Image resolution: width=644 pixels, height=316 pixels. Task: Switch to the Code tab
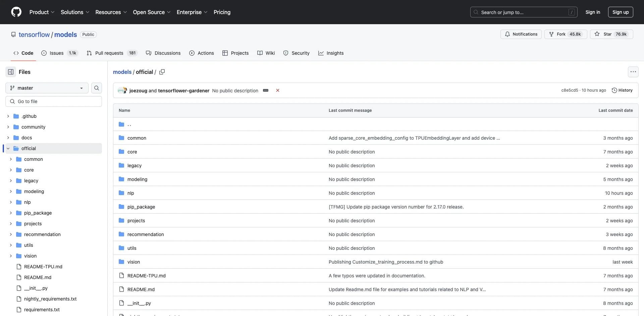(x=23, y=53)
